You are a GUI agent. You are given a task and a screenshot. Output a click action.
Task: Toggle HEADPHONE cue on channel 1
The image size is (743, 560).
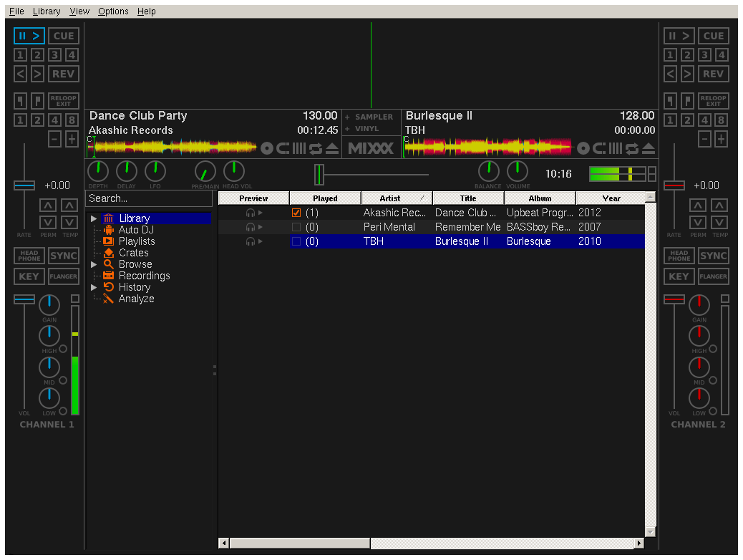(29, 256)
